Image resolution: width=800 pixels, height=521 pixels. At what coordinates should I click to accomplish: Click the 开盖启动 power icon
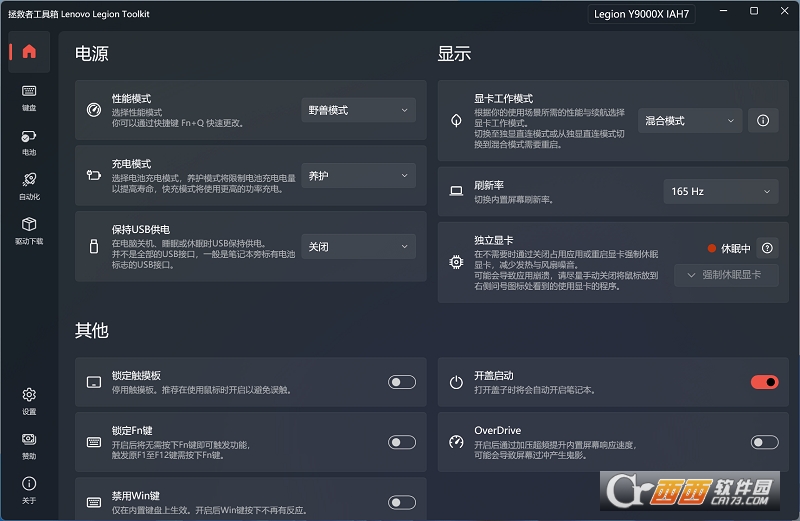(456, 382)
